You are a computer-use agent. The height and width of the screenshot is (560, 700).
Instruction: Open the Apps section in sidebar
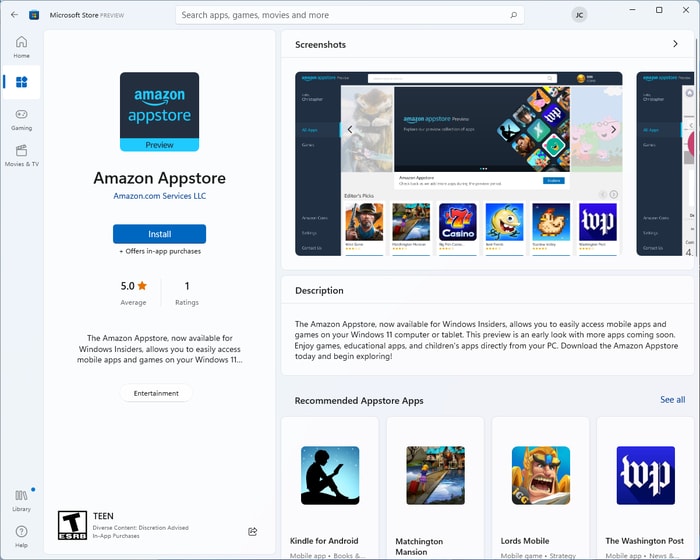21,82
